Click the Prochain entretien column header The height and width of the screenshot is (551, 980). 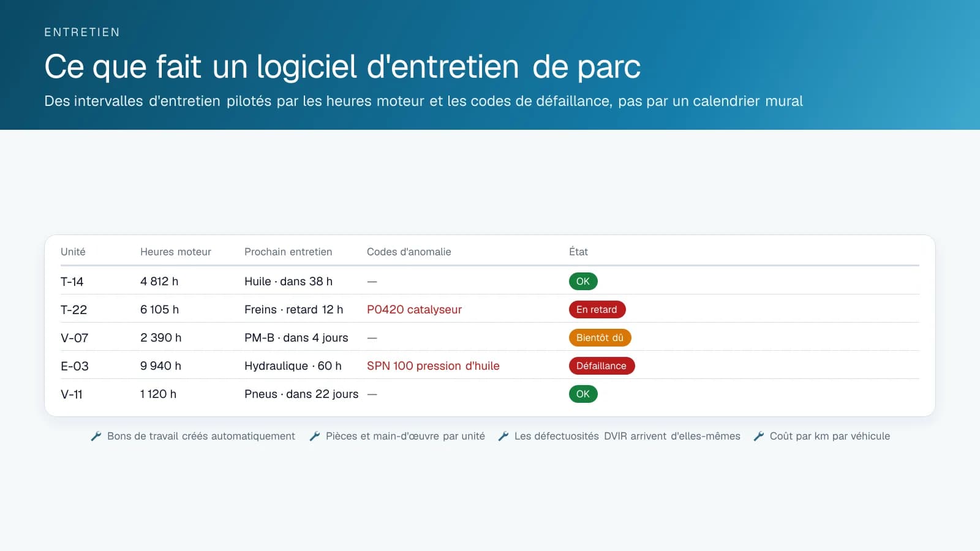point(288,252)
